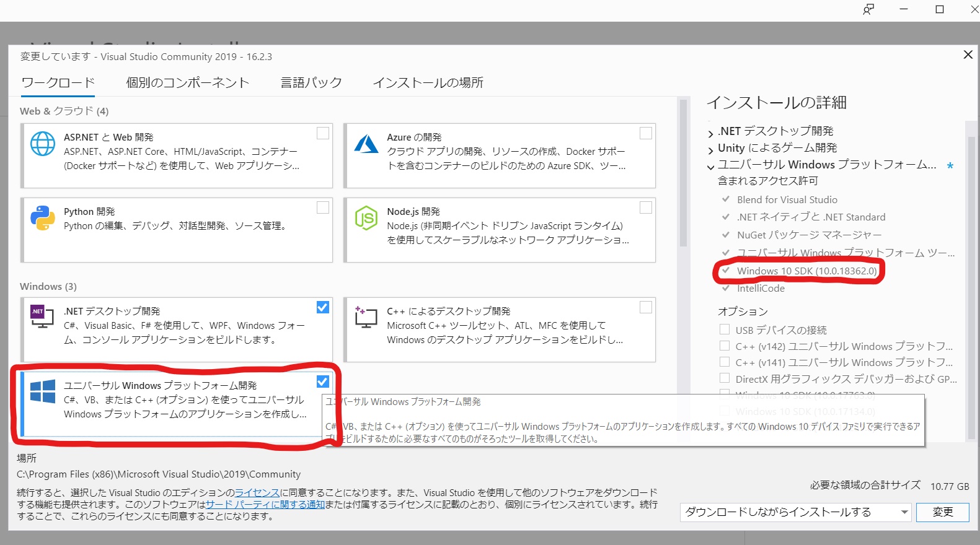Click the Web & クラウド (4) section header
The image size is (980, 545).
[x=64, y=111]
